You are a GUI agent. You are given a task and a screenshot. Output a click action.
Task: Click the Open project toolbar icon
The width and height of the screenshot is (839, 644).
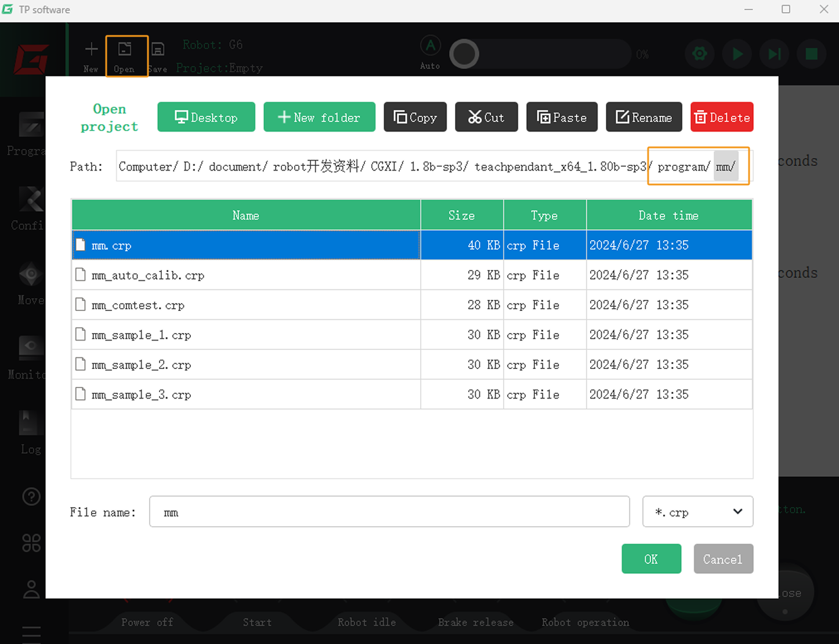coord(125,56)
